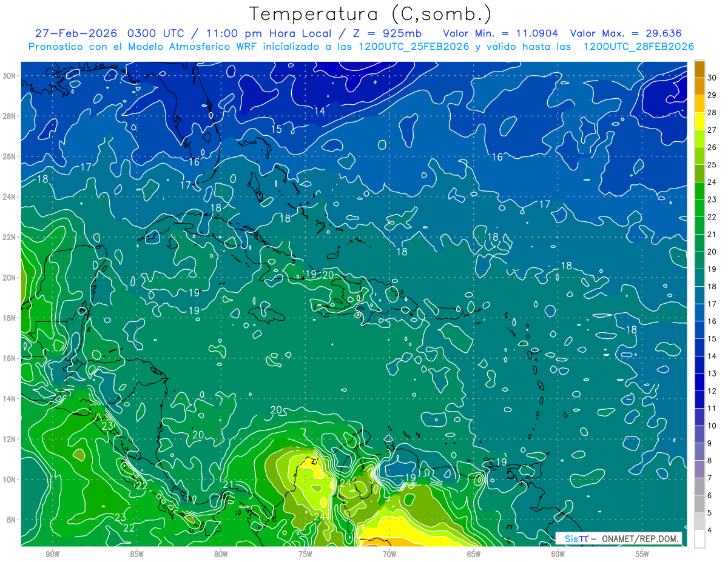Click the '30N' latitude axis label
This screenshot has height=562, width=728.
(10, 76)
